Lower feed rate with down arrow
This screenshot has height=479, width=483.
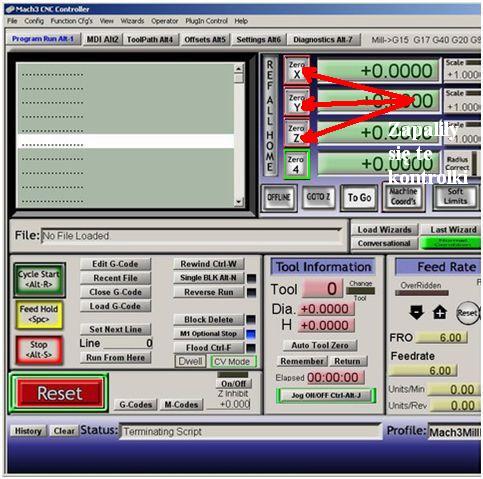[417, 312]
